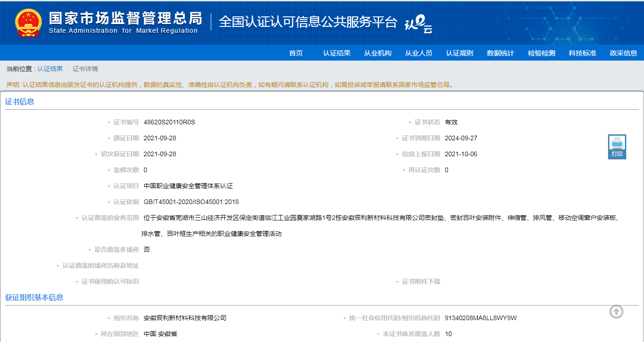Open the 科技标准 menu
This screenshot has height=342, width=644.
point(583,53)
